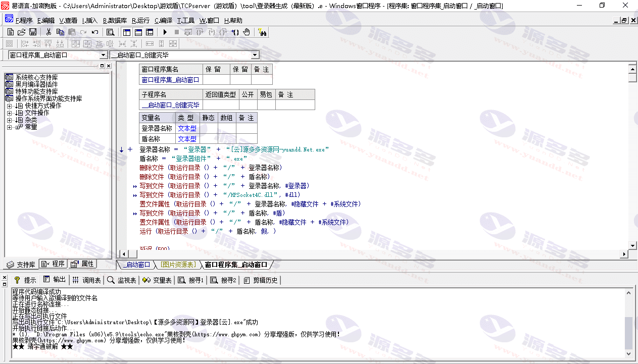Click the binoculars help search icon
638x364 pixels.
pos(262,32)
